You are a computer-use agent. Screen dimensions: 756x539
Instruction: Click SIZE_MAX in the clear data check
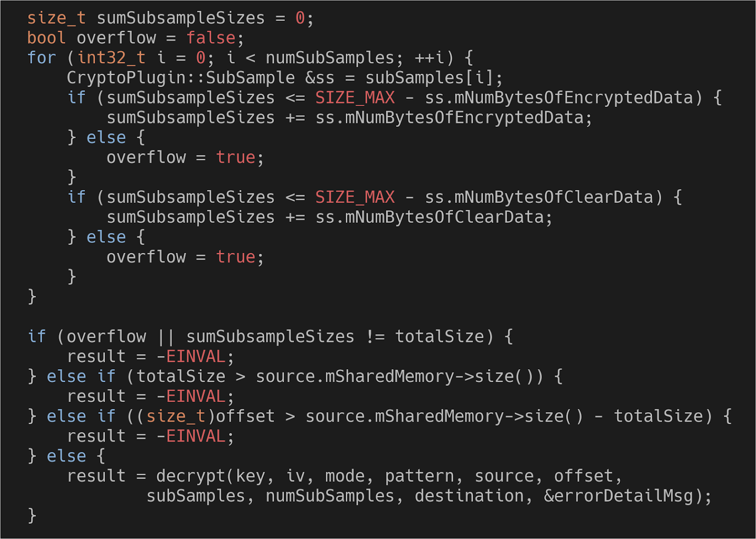point(355,197)
